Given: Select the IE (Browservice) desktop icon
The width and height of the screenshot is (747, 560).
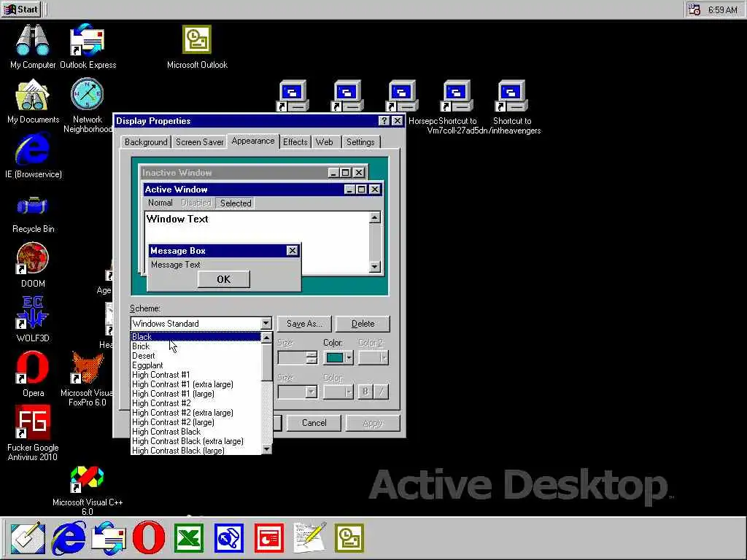Looking at the screenshot, I should click(33, 156).
